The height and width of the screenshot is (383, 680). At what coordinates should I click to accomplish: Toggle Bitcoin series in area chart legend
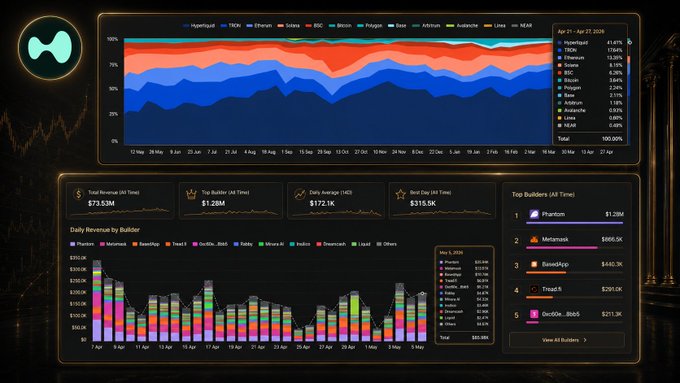coord(340,26)
